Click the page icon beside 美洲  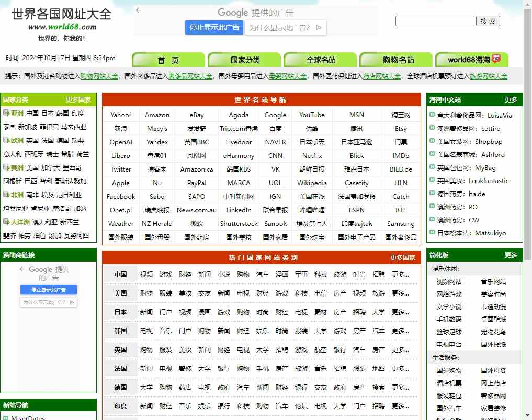[x=6, y=167]
